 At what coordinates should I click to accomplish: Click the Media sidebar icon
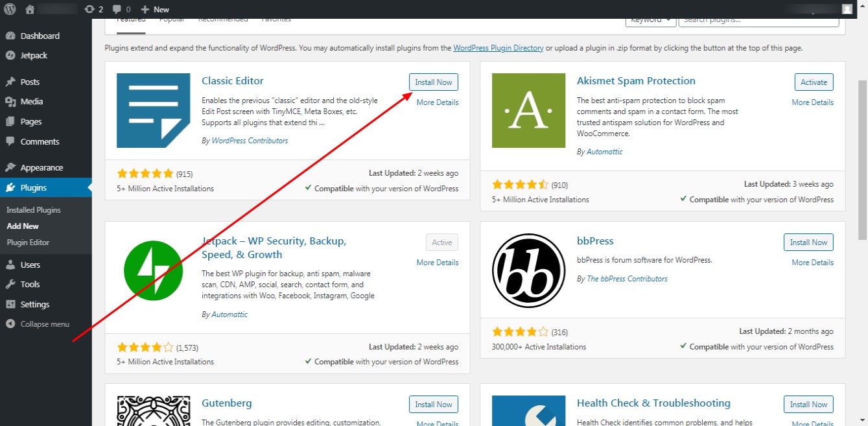click(x=10, y=101)
